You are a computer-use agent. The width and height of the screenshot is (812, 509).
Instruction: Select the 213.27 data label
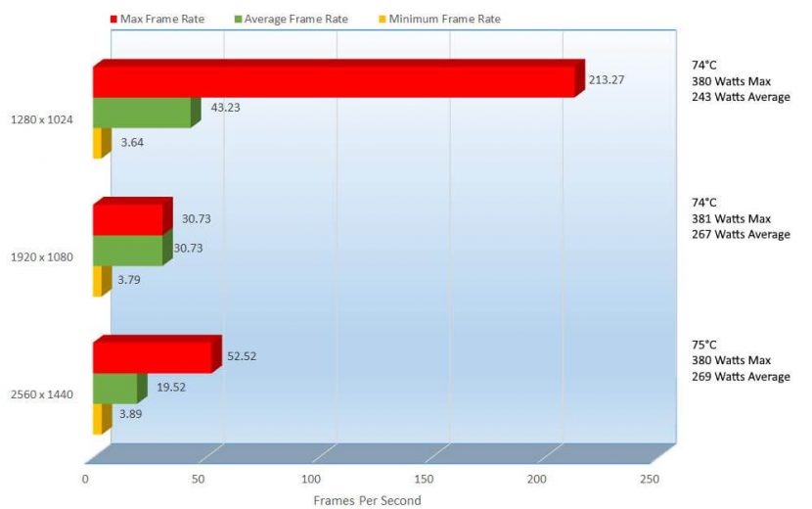[606, 80]
